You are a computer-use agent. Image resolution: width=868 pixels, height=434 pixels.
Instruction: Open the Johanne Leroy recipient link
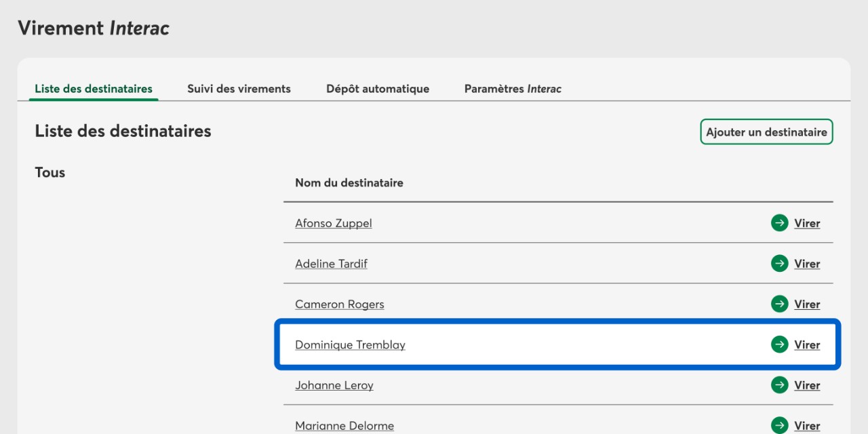pos(334,386)
